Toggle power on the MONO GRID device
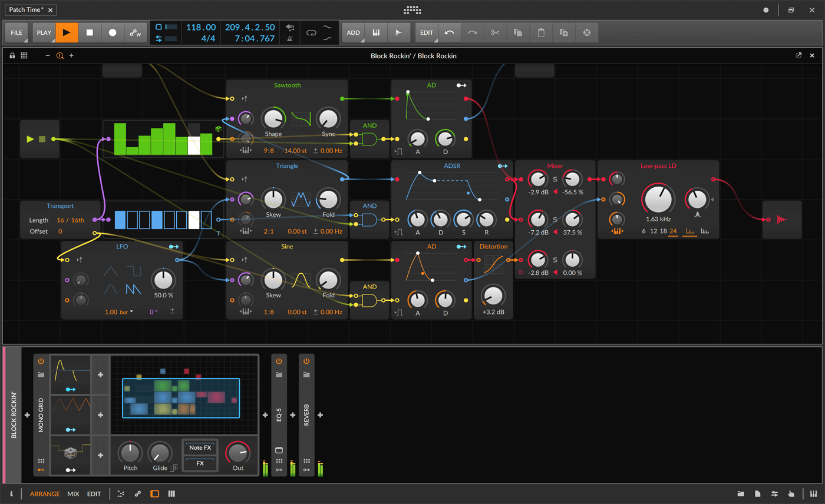The image size is (825, 504). 40,360
